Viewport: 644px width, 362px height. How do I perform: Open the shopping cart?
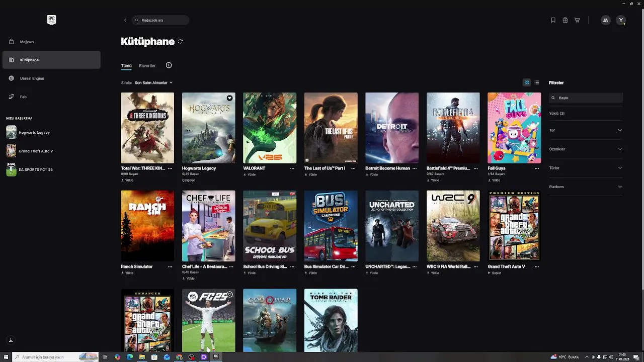click(x=577, y=20)
